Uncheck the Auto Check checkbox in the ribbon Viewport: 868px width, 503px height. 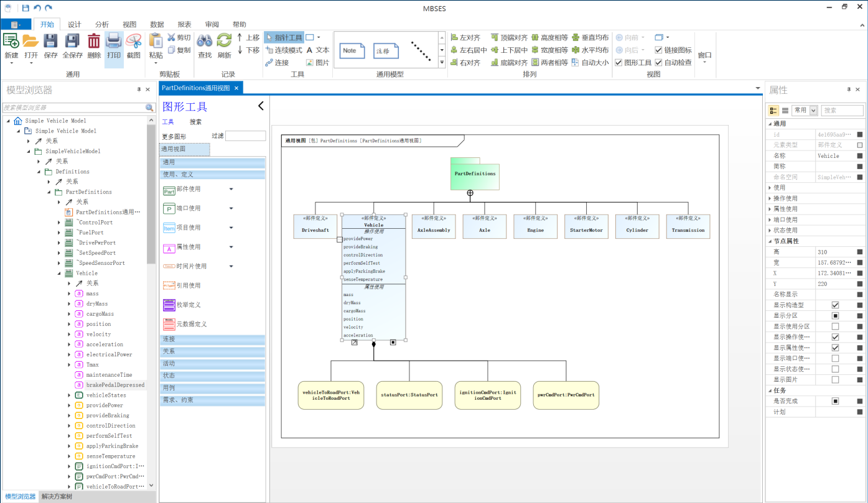click(x=659, y=62)
